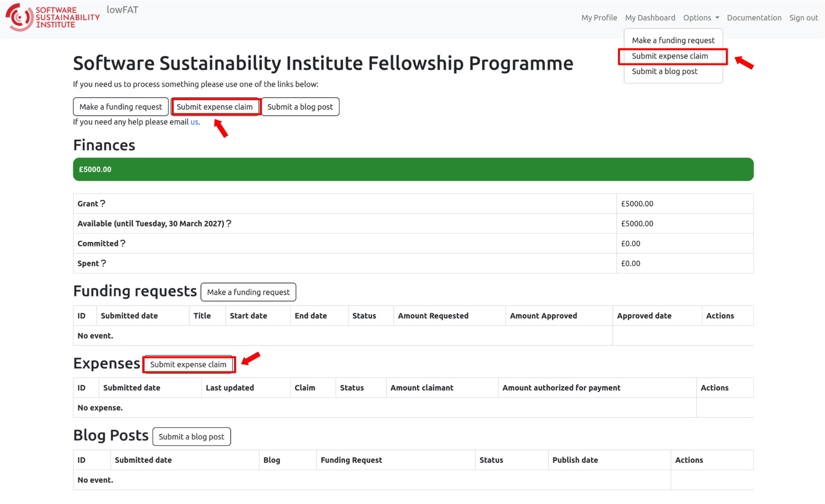Open Documentation from the navbar
Viewport: 825px width, 504px height.
[754, 18]
